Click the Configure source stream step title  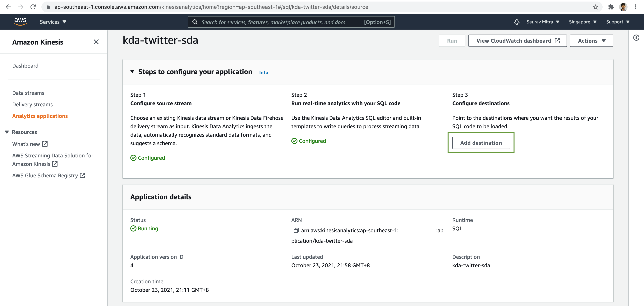161,103
